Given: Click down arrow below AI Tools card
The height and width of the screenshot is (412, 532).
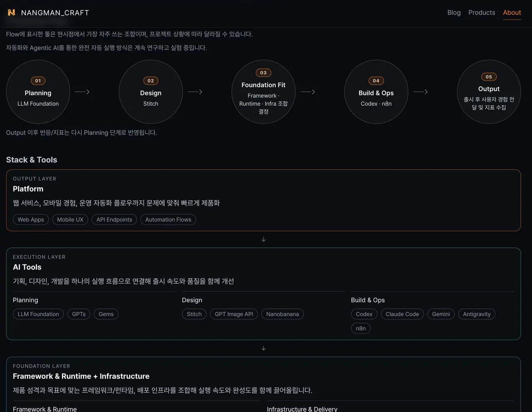Looking at the screenshot, I should click(x=264, y=348).
